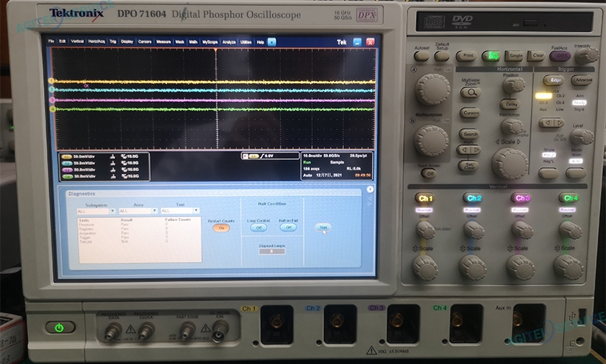Click the C1 termination icon in readout
Screen dimensions: 606x364
112,157
